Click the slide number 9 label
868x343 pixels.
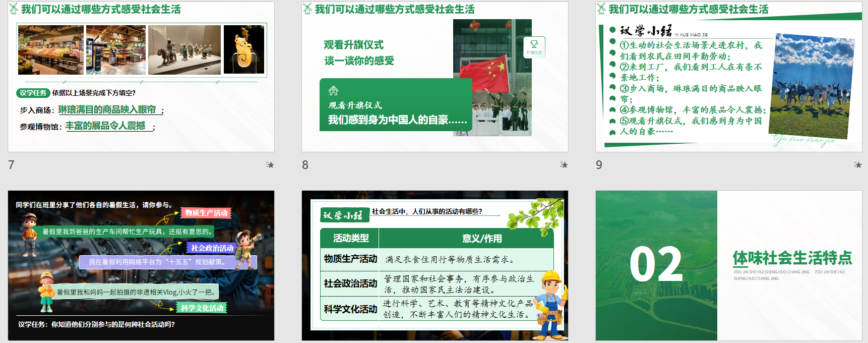599,165
